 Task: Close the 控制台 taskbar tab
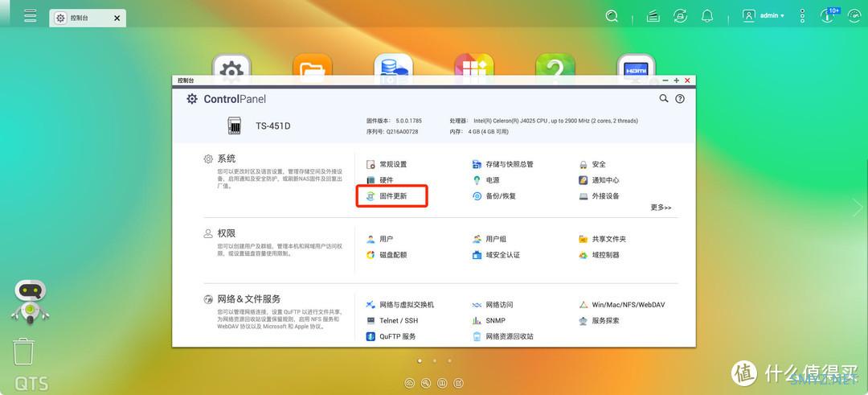[x=117, y=19]
